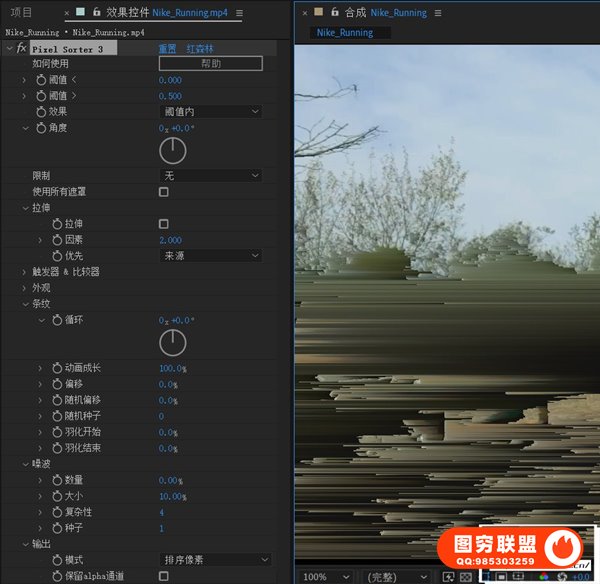Viewport: 600px width, 584px height.
Task: Click the stopwatch icon next to 角度
Action: [41, 128]
